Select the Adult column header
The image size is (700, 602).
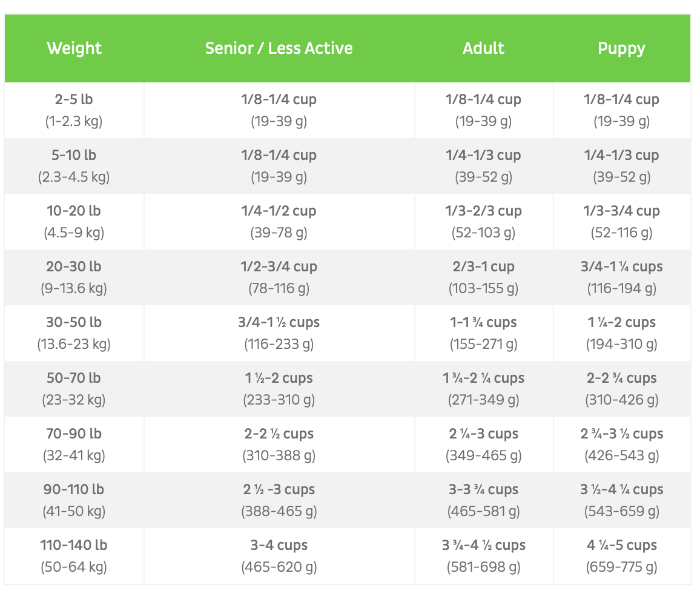coord(483,48)
